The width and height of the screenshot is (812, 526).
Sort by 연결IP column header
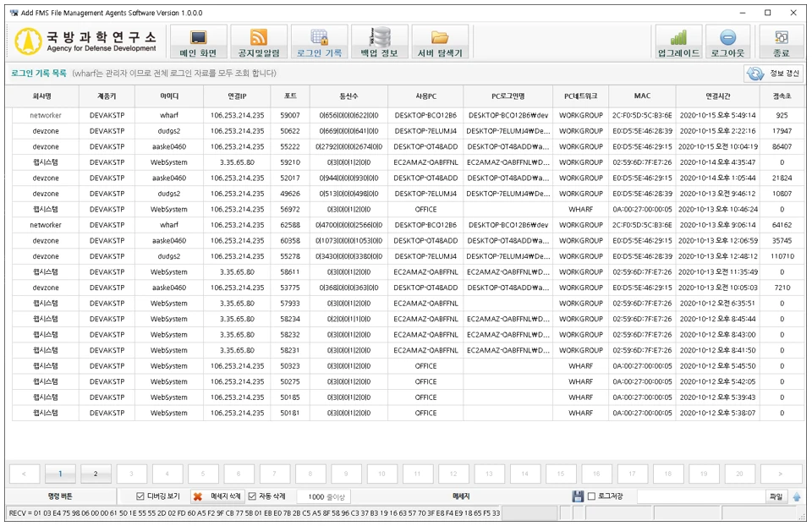click(237, 96)
